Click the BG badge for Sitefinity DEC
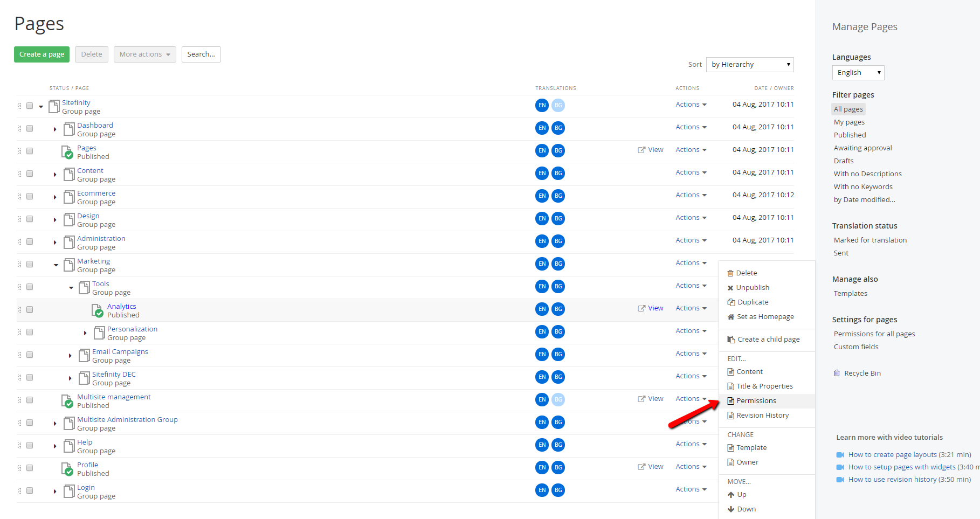 [x=558, y=377]
